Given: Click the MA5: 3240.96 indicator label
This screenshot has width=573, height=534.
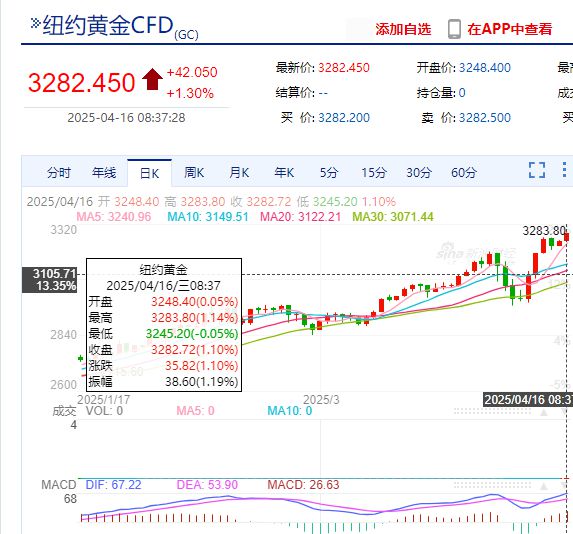Looking at the screenshot, I should tap(114, 216).
